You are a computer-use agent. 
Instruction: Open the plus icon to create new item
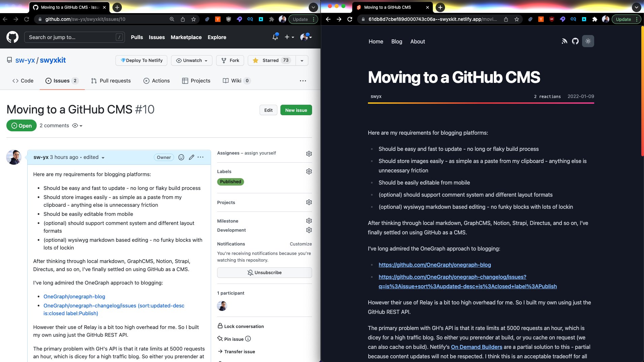pos(287,37)
